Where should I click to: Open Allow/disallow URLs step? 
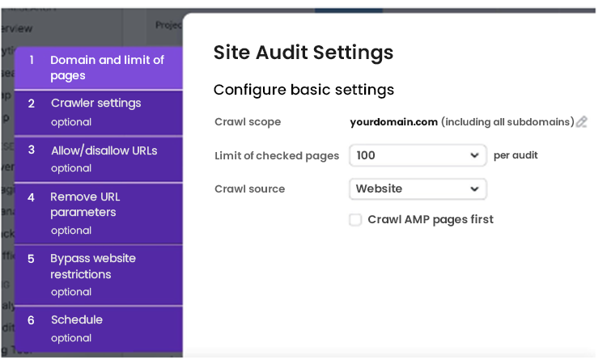click(x=99, y=159)
